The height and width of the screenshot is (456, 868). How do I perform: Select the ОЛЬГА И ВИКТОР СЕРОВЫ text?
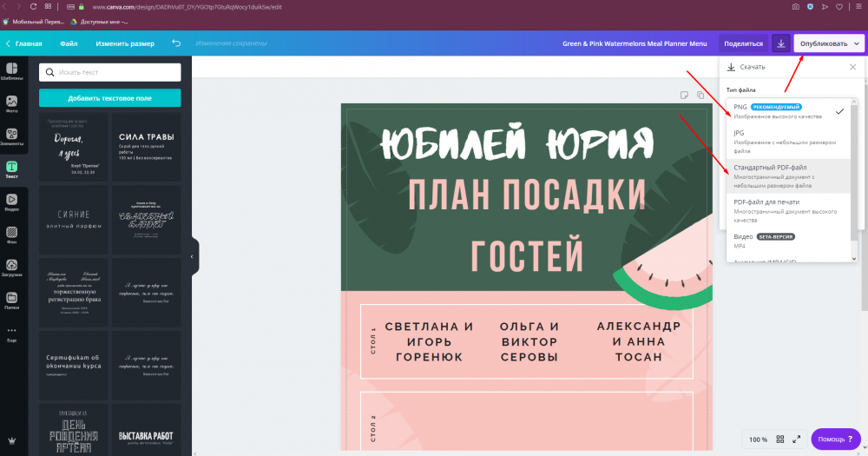529,341
